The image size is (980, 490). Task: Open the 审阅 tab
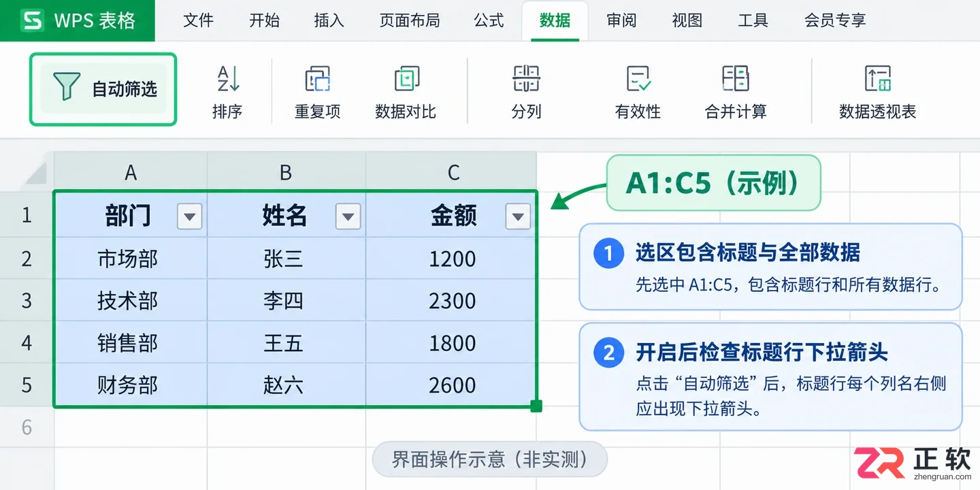621,20
